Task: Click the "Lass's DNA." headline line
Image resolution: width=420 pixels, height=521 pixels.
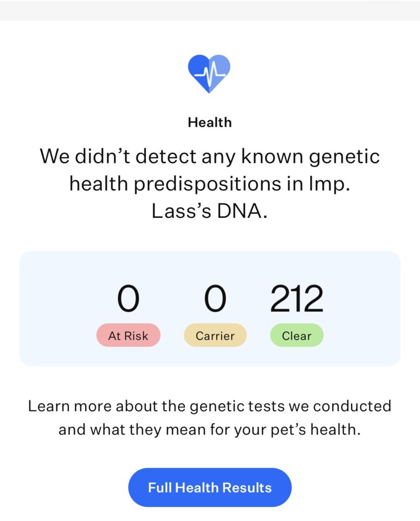Action: coord(209,211)
